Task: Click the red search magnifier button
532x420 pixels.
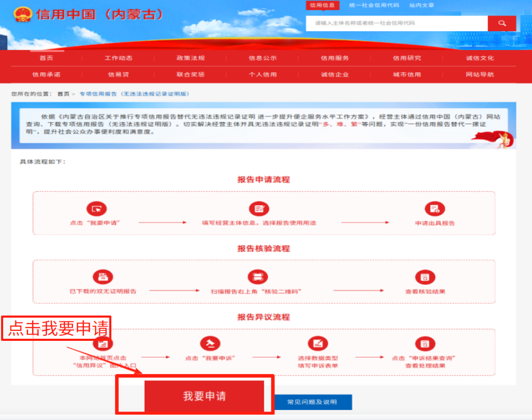Action: point(502,23)
